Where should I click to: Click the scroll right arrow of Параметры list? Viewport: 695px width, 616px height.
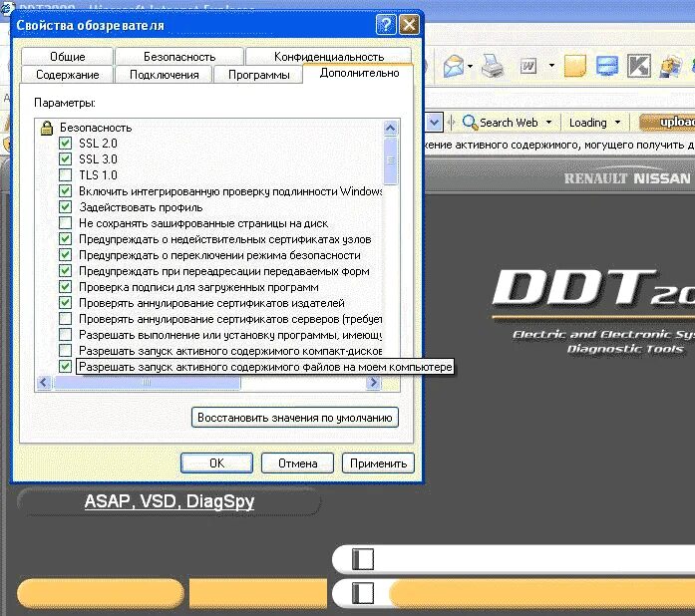373,382
